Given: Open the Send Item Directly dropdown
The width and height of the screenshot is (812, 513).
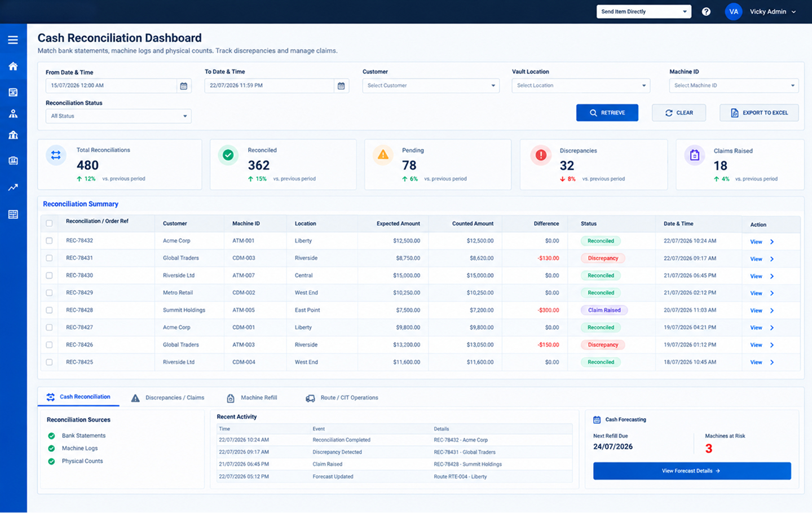Looking at the screenshot, I should [644, 11].
